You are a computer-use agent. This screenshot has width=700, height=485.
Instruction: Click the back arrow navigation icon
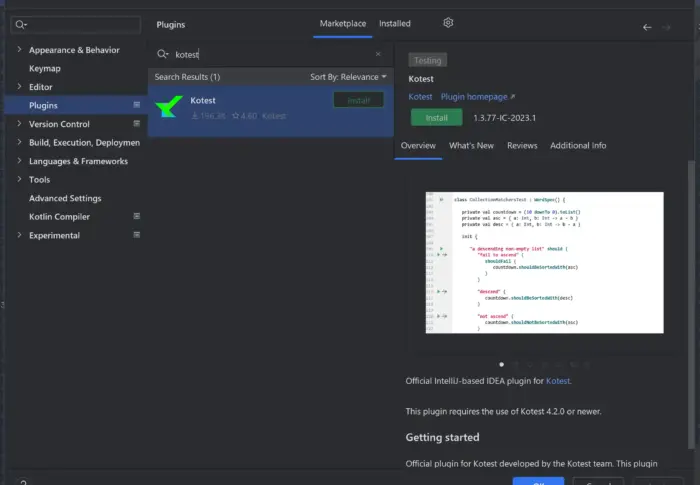click(x=647, y=27)
